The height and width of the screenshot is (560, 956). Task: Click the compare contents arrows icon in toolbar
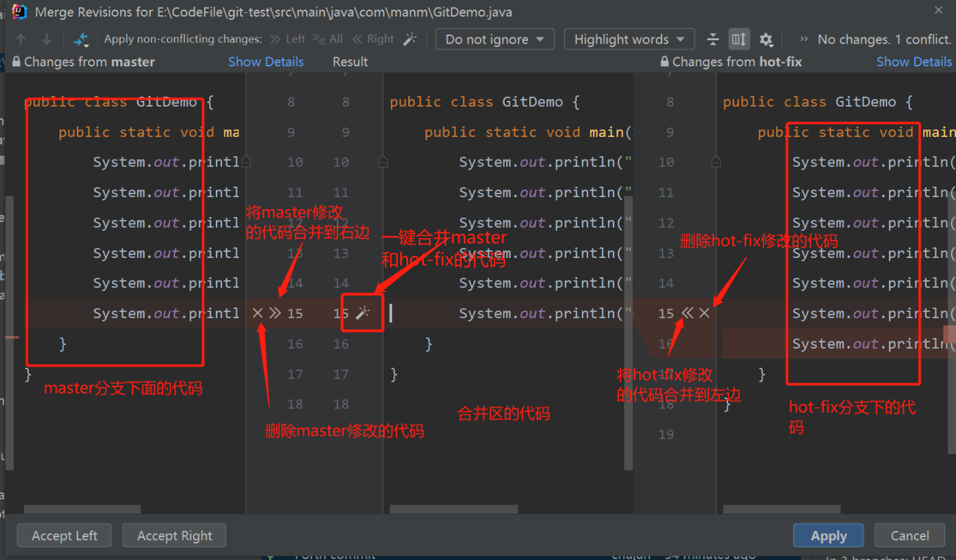coord(82,39)
